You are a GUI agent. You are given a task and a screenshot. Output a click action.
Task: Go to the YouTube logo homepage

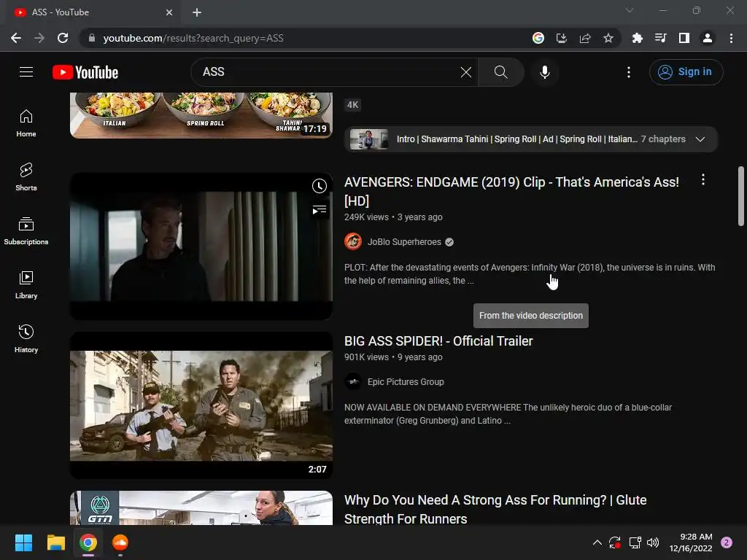pyautogui.click(x=85, y=72)
